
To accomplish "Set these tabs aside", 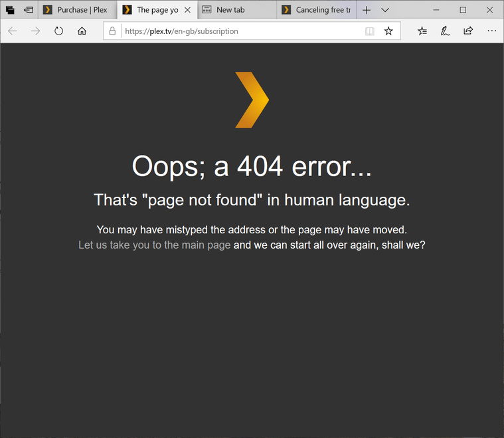I will [29, 10].
